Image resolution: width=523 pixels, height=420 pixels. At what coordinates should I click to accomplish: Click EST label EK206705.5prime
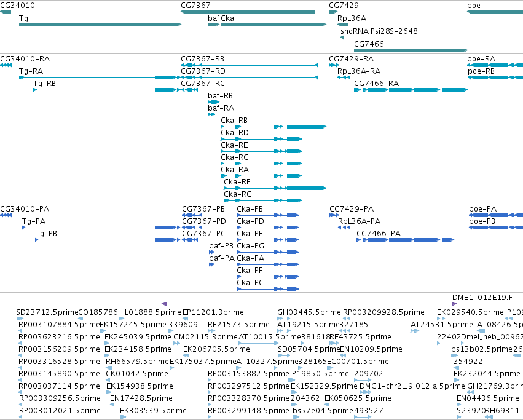216,349
